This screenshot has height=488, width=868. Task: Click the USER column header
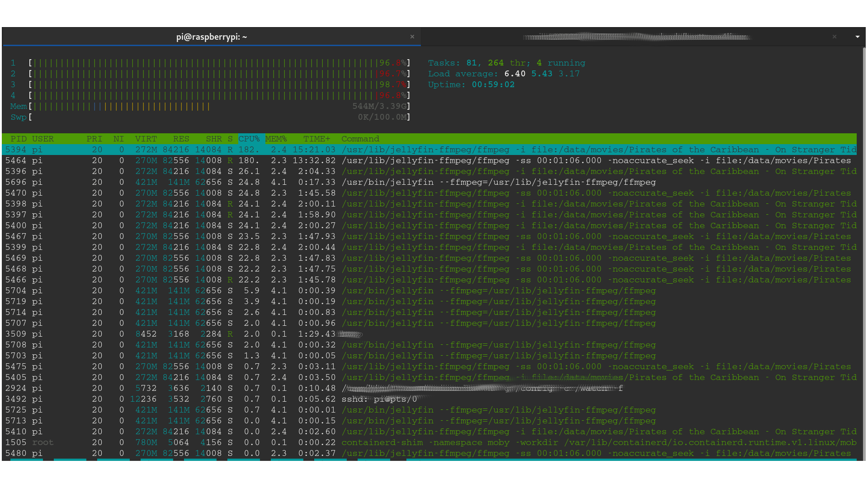[43, 139]
